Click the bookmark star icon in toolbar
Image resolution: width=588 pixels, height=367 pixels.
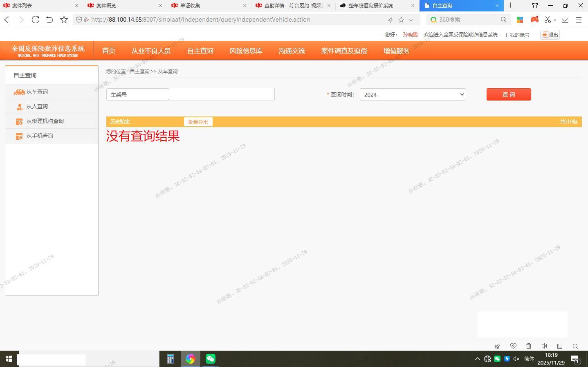pos(64,20)
